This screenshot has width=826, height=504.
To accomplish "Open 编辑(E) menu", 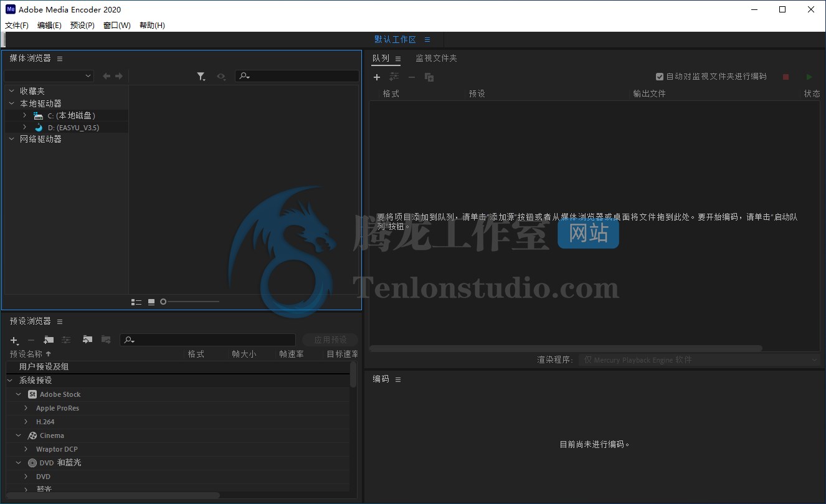I will coord(49,26).
